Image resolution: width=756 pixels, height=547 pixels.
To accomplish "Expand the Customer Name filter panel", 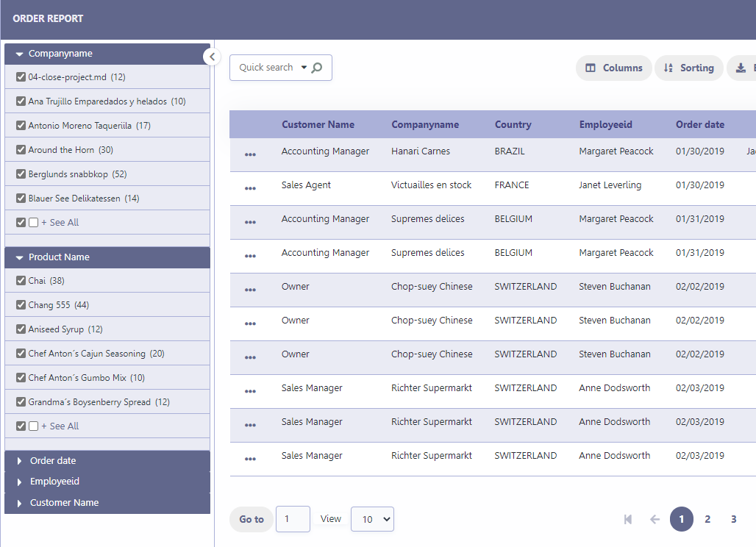I will point(18,502).
